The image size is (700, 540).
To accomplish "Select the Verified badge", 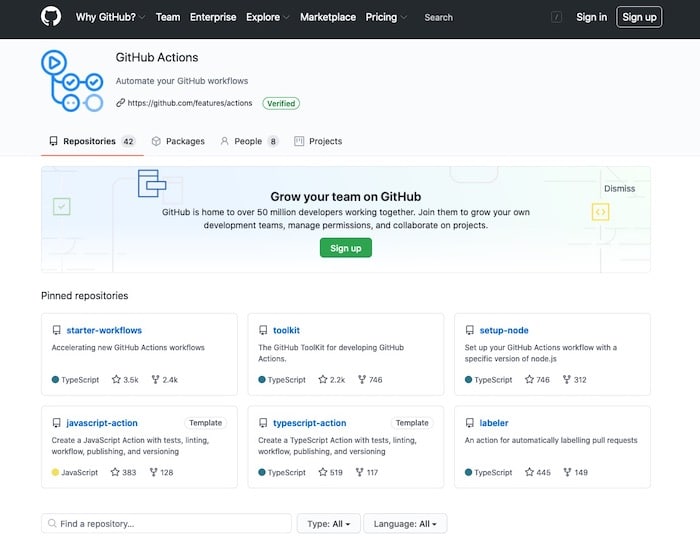I will point(281,104).
